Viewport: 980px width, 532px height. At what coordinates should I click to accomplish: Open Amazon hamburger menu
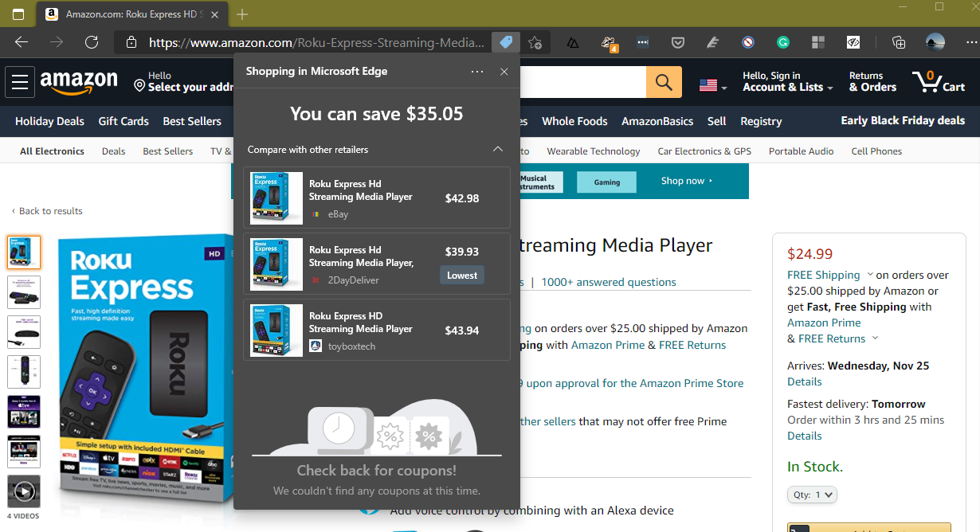(x=20, y=82)
